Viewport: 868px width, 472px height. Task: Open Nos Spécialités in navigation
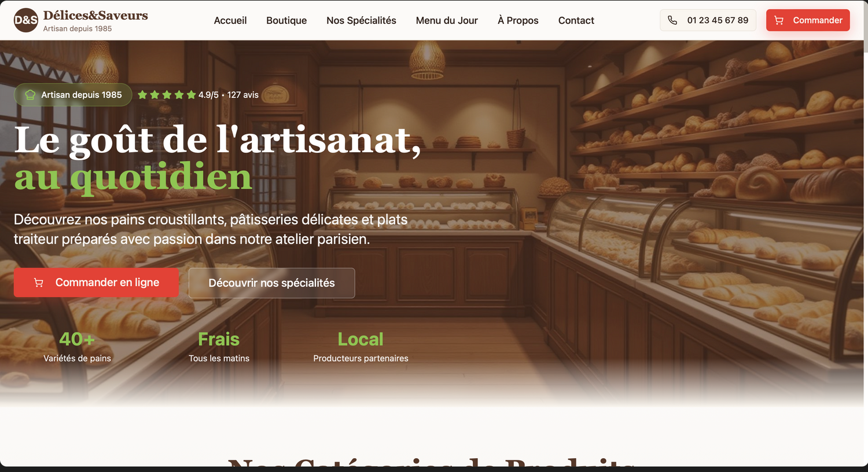coord(361,20)
